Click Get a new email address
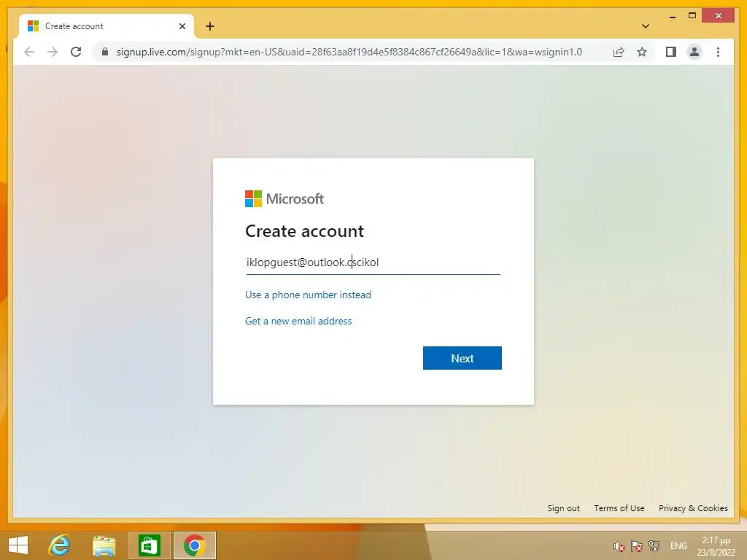The height and width of the screenshot is (560, 747). tap(298, 321)
